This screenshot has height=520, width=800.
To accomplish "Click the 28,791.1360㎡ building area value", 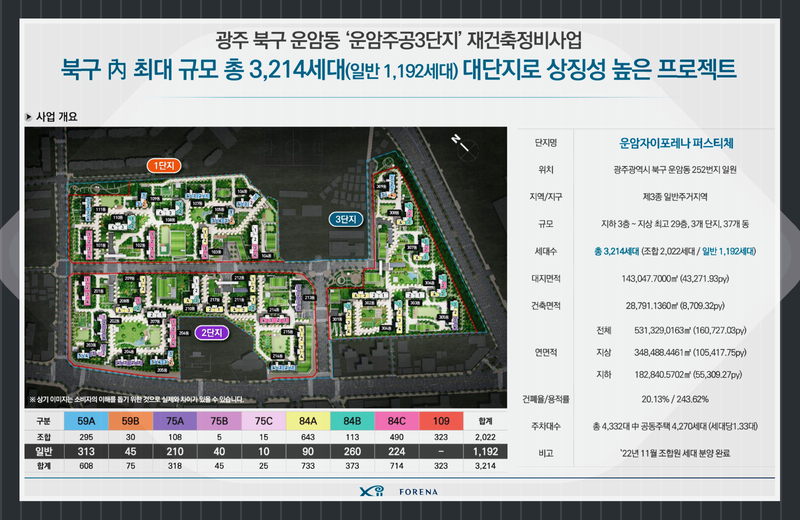I will pos(675,306).
